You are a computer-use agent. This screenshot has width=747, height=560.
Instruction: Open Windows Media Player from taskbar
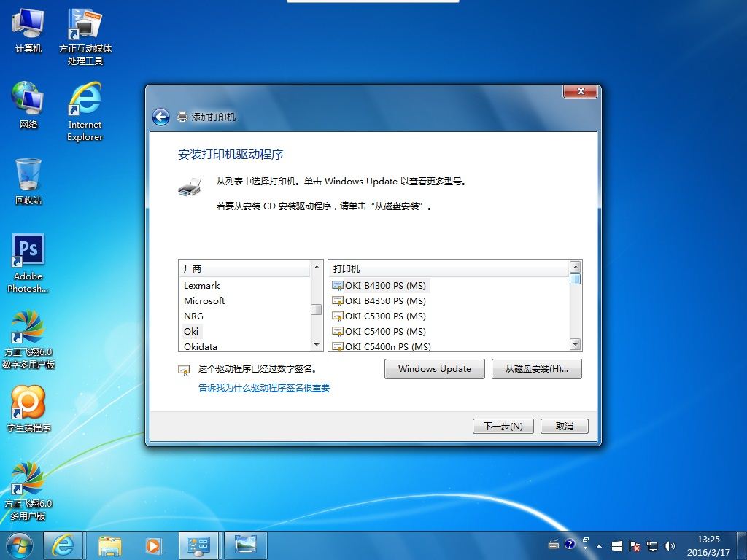click(x=153, y=545)
